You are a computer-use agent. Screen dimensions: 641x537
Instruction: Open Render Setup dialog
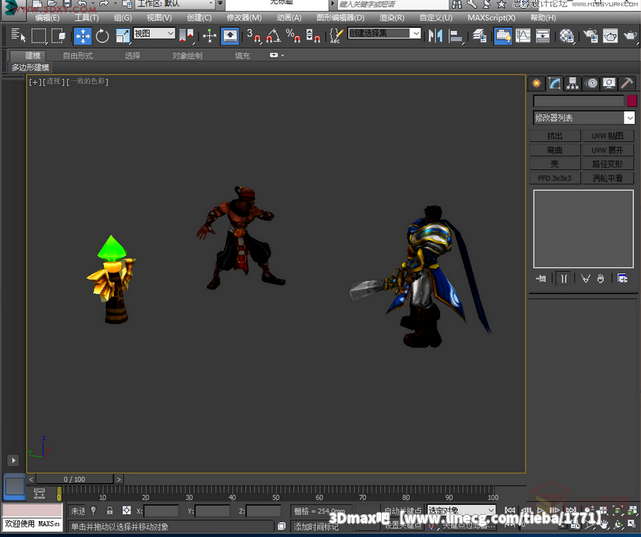pyautogui.click(x=590, y=36)
